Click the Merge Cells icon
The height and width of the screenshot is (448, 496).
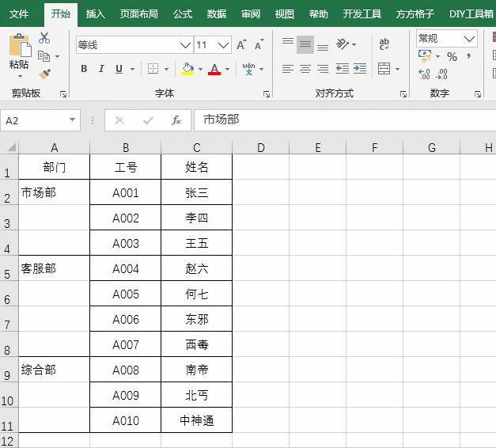384,69
